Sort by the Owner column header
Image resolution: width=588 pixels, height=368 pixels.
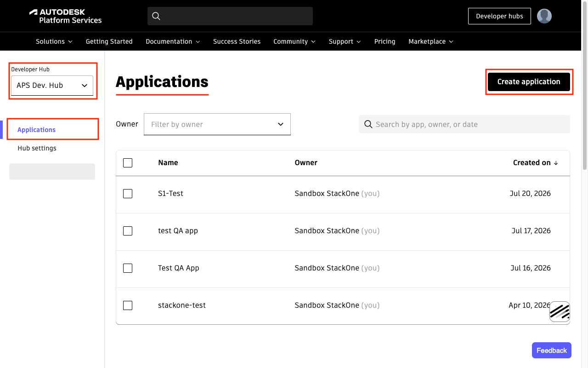tap(306, 163)
